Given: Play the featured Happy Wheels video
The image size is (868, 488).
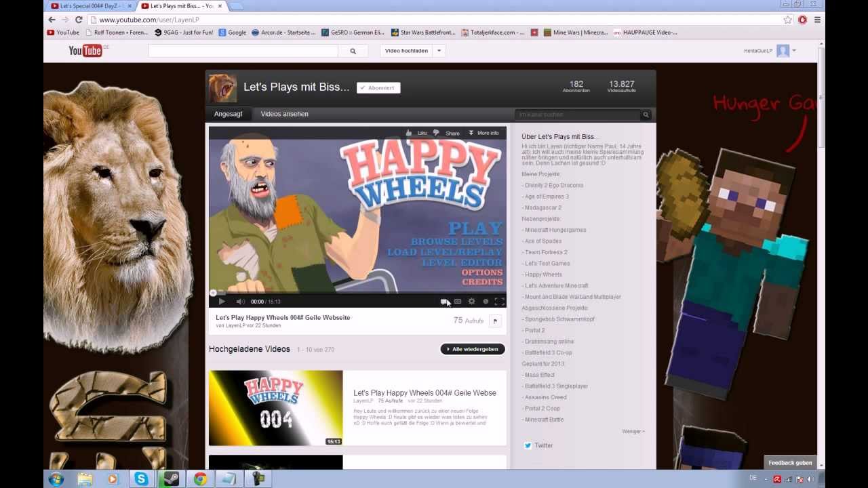Looking at the screenshot, I should (222, 302).
